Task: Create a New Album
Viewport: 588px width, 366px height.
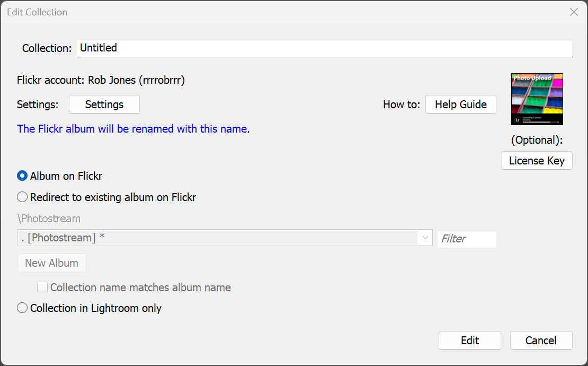Action: point(51,263)
